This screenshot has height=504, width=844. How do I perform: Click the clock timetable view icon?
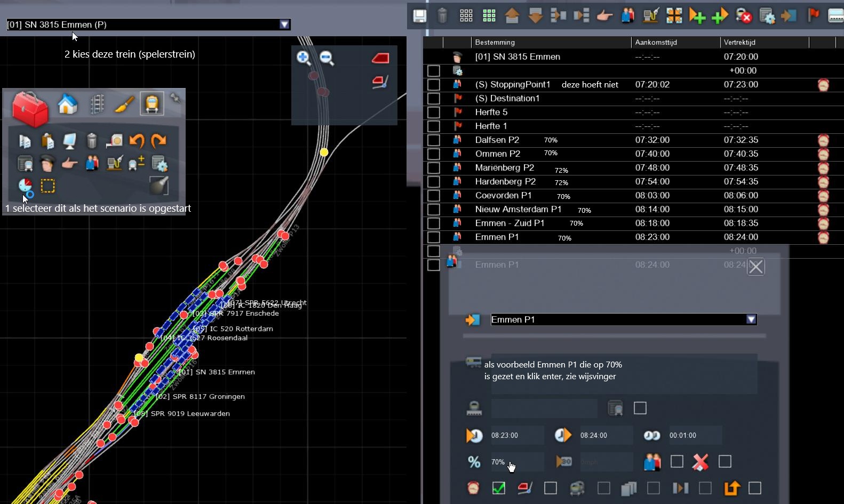(26, 187)
